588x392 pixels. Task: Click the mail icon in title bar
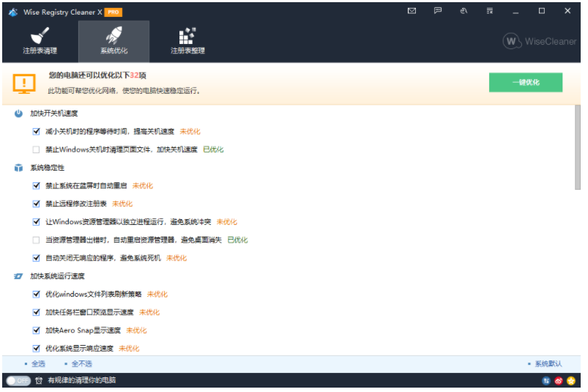click(x=412, y=11)
